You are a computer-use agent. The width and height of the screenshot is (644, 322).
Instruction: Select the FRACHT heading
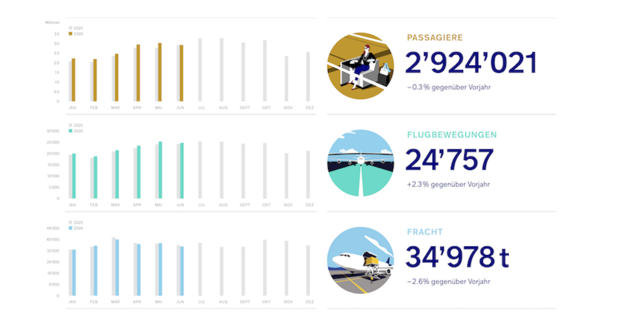point(424,232)
